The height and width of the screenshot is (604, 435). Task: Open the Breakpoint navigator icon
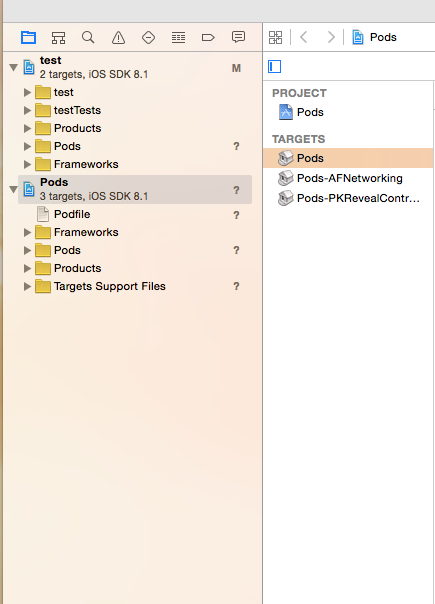208,37
